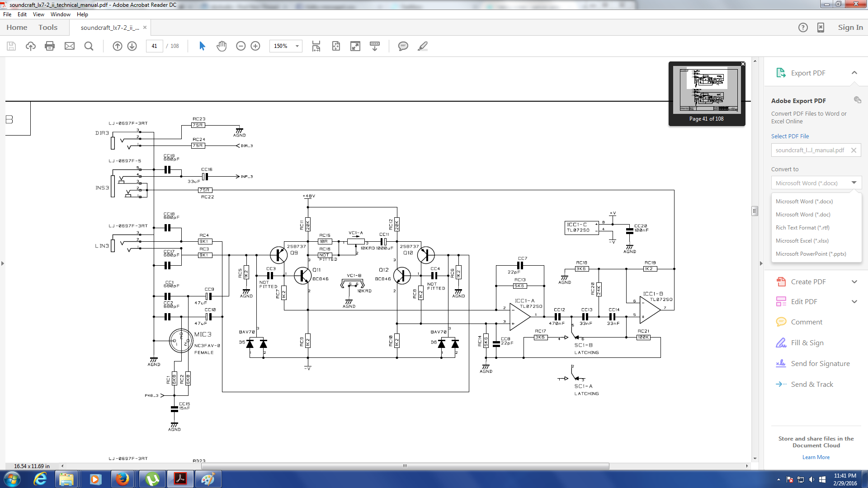This screenshot has width=868, height=488.
Task: Open the Help menu
Action: point(82,14)
